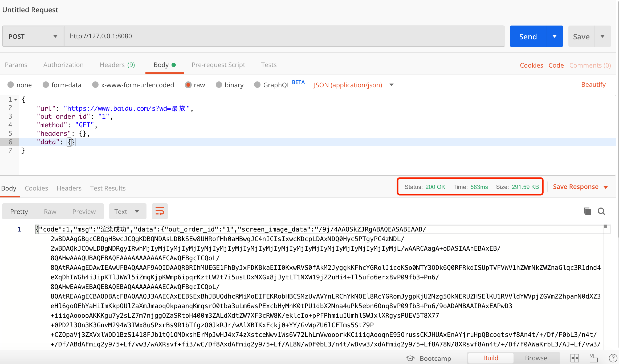Open the POST method dropdown
Screen dimensions: 619x364
pos(33,36)
